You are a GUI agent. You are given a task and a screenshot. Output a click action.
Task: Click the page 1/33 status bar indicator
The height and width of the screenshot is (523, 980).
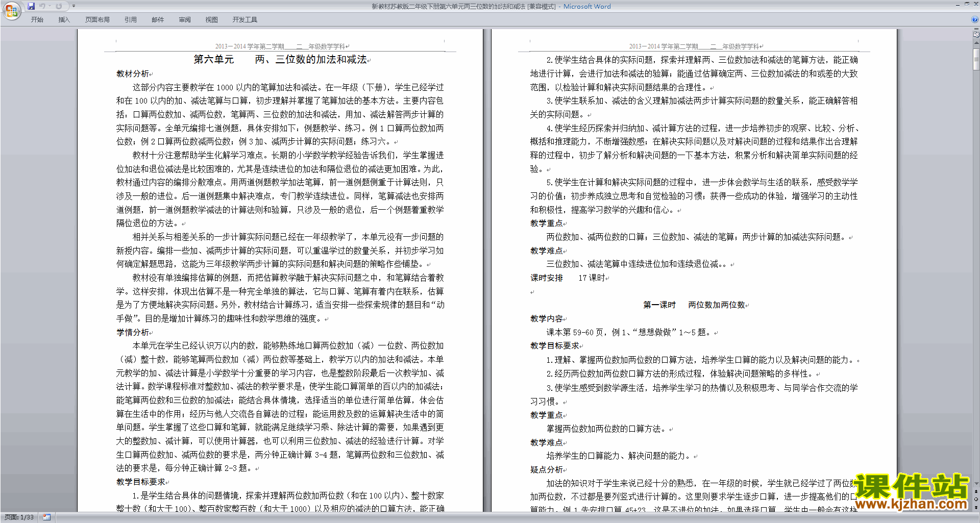19,517
